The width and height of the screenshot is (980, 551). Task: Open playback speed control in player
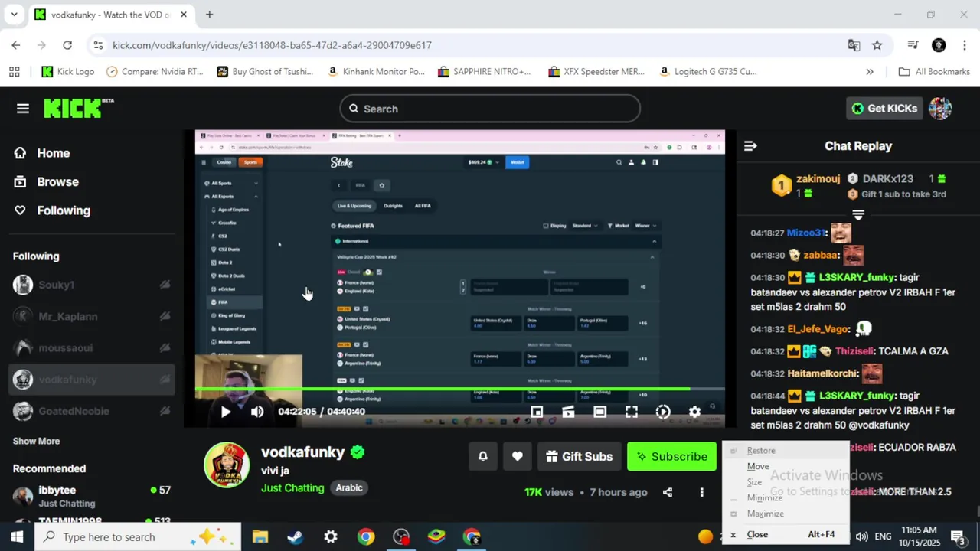663,412
